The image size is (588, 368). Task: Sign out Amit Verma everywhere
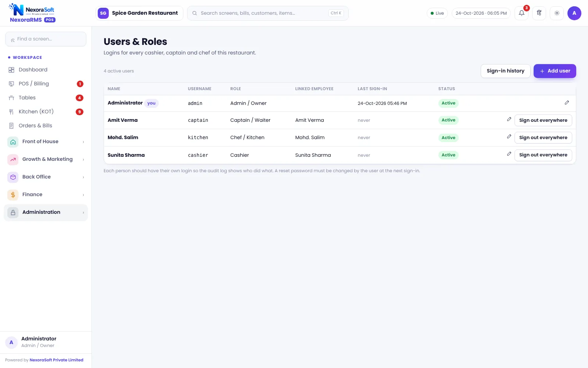[x=543, y=120]
